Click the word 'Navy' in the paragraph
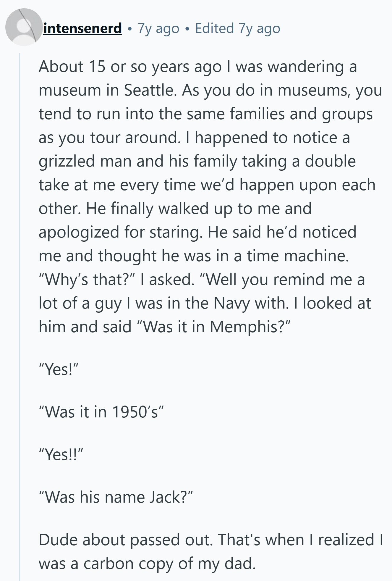This screenshot has width=392, height=581. [x=231, y=303]
